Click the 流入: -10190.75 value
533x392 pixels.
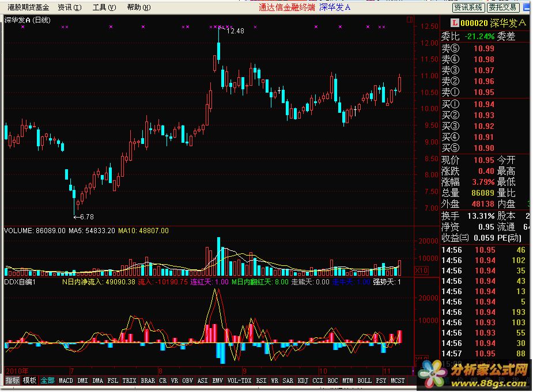click(163, 282)
